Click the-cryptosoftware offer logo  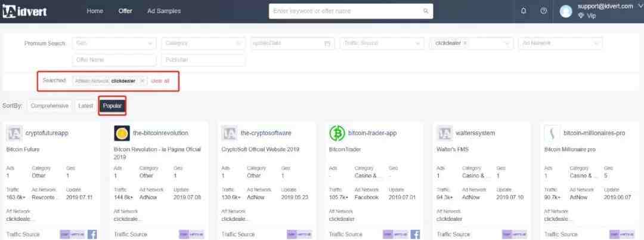[230, 133]
